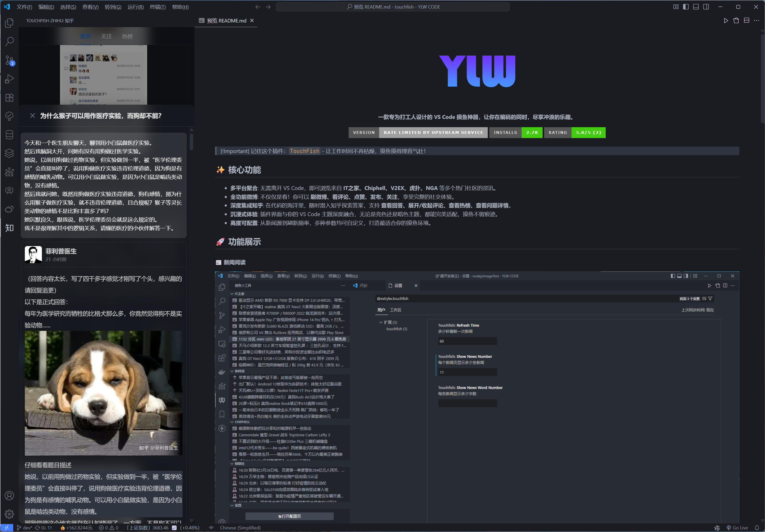Viewport: 765px width, 532px height.
Task: Click the eye icon left of Chinese (Simplified)
Action: (211, 528)
